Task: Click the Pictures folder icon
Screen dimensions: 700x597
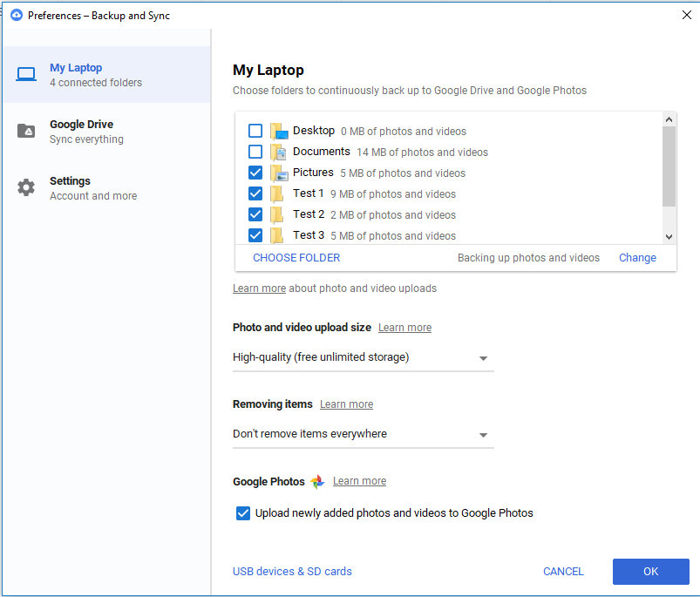Action: [278, 173]
